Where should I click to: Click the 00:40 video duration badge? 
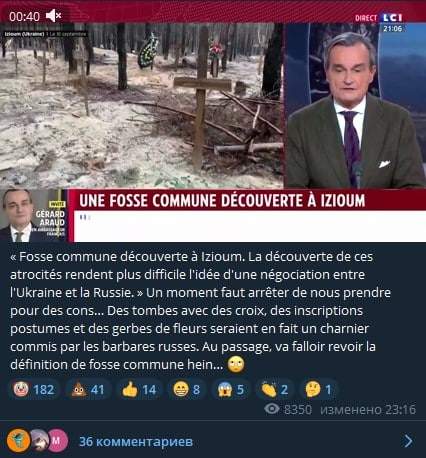tap(24, 16)
